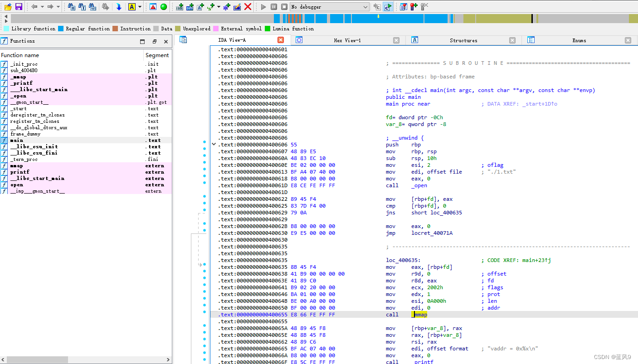Collapse main function via chevron at 400606
The width and height of the screenshot is (638, 364).
[214, 145]
